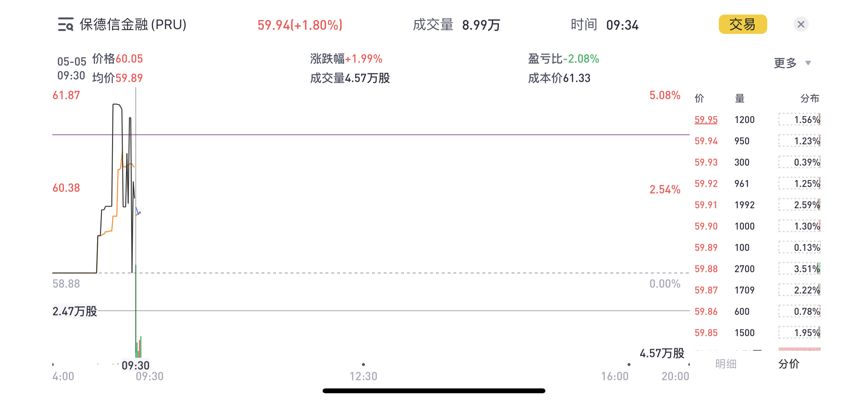
Task: Open the stock search list icon
Action: (x=65, y=25)
